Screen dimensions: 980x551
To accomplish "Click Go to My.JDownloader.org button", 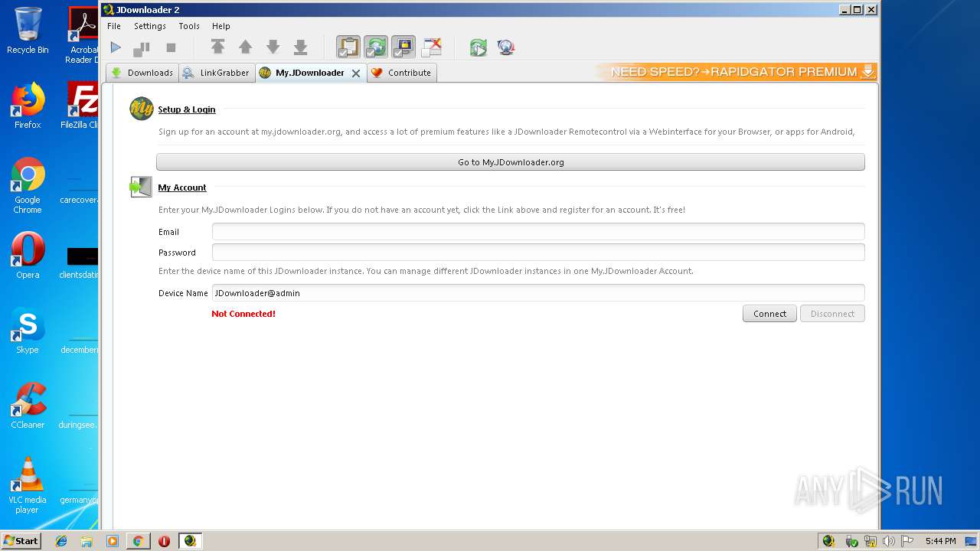I will pyautogui.click(x=511, y=162).
